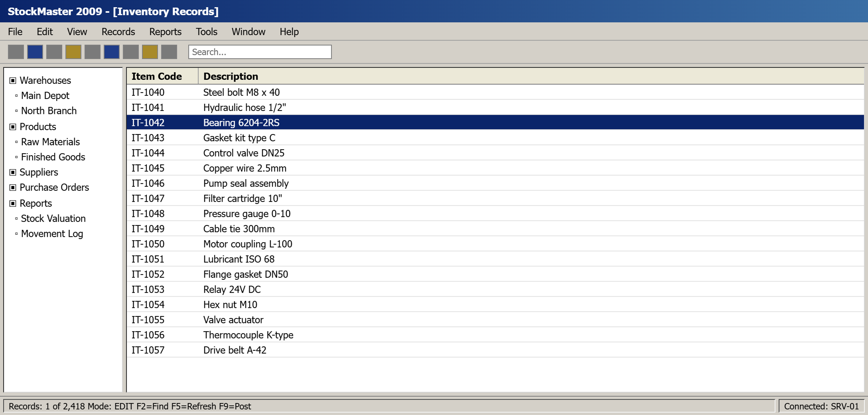Viewport: 868px width, 415px height.
Task: Click the first blue toolbar button
Action: tap(35, 52)
